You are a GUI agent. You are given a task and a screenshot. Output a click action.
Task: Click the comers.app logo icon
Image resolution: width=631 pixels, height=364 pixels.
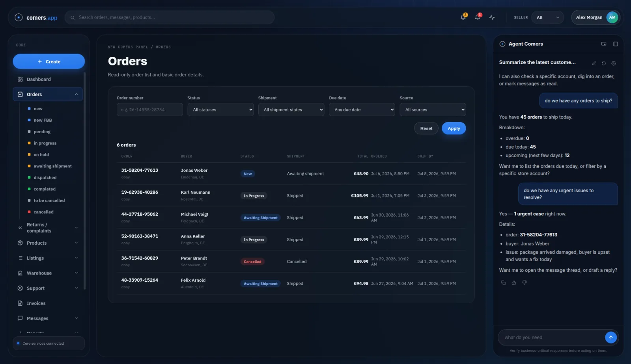coord(19,17)
